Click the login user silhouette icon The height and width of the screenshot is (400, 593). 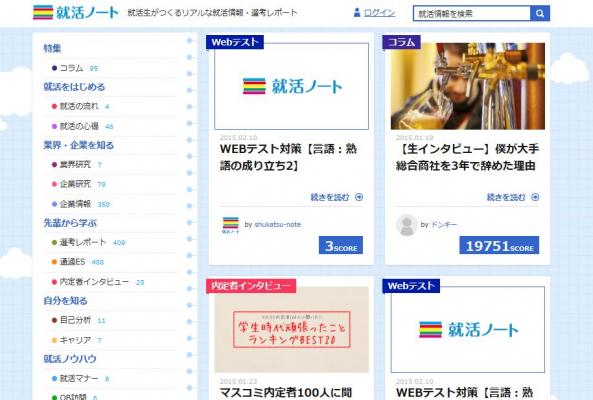pyautogui.click(x=357, y=12)
